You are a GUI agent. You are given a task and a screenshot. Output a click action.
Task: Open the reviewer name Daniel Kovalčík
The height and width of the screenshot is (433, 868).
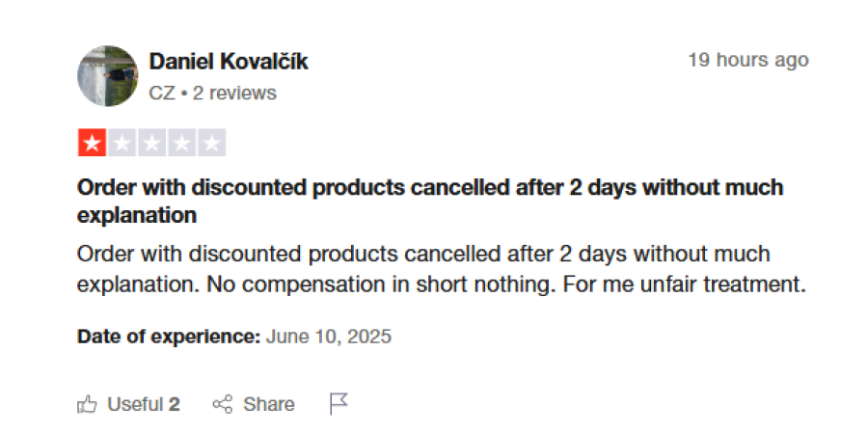(229, 62)
